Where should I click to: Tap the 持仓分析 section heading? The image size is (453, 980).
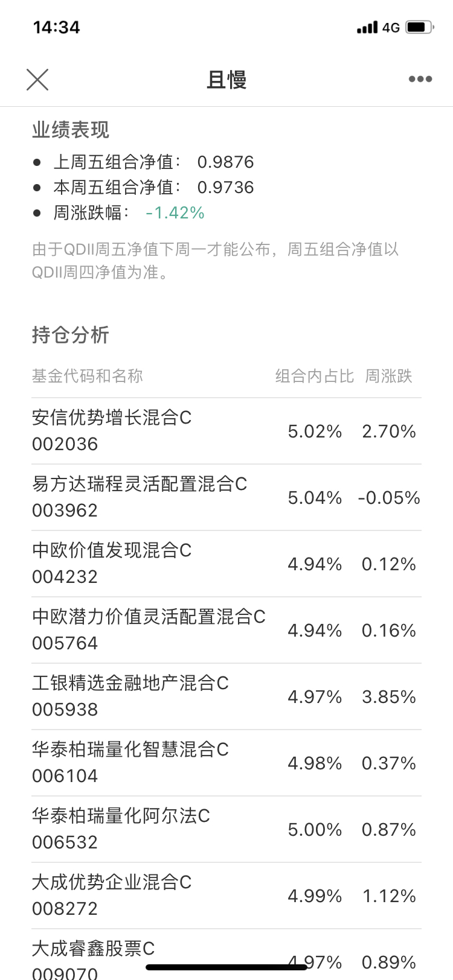tap(71, 335)
